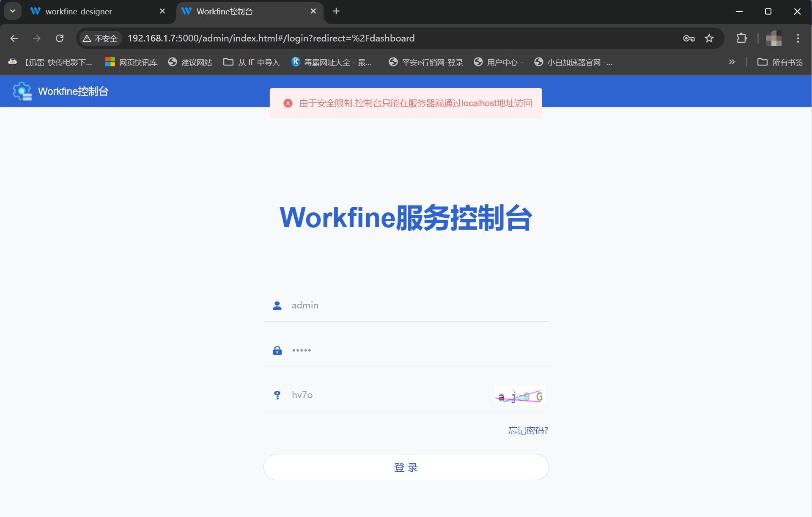Open the browser extensions puzzle icon
812x517 pixels.
[x=741, y=38]
